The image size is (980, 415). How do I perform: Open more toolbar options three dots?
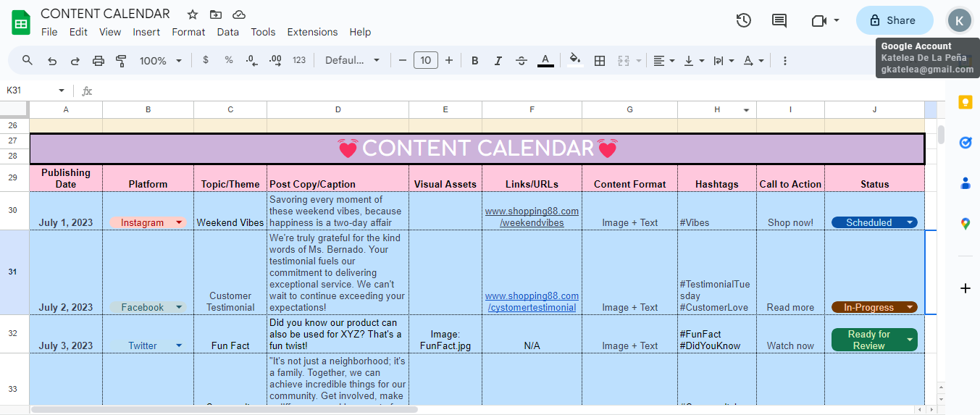pyautogui.click(x=784, y=60)
